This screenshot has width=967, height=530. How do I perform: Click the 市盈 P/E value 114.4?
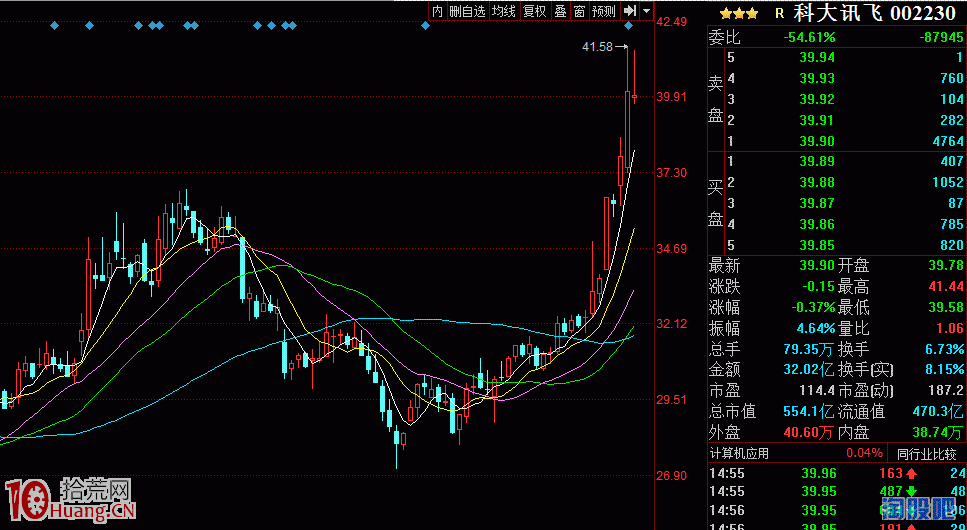(x=818, y=391)
